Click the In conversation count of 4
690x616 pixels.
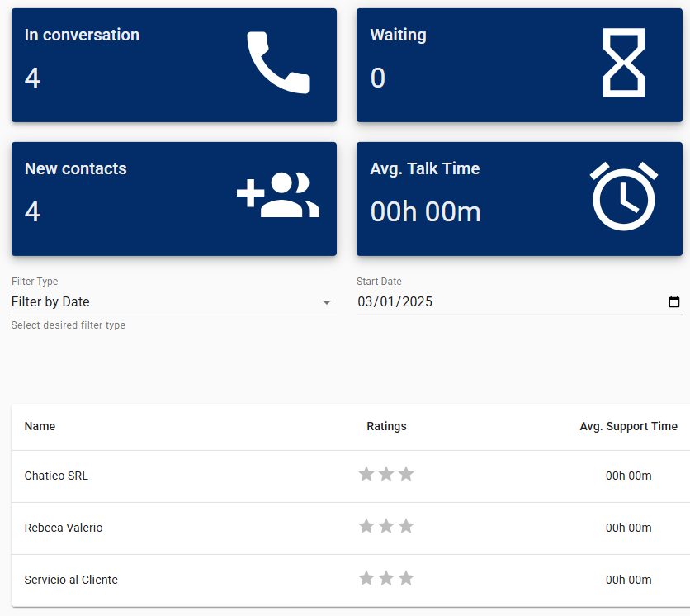32,78
